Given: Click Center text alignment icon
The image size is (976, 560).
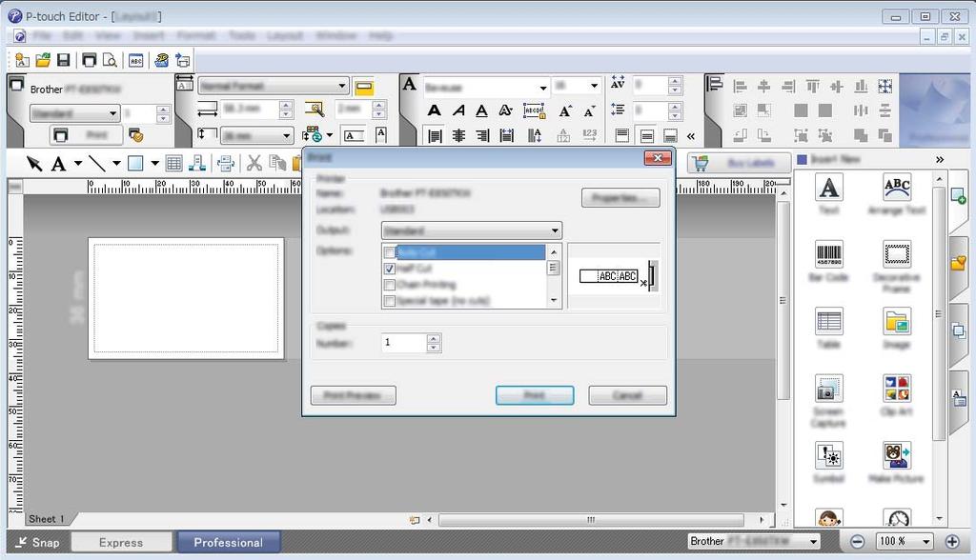Looking at the screenshot, I should pyautogui.click(x=458, y=135).
